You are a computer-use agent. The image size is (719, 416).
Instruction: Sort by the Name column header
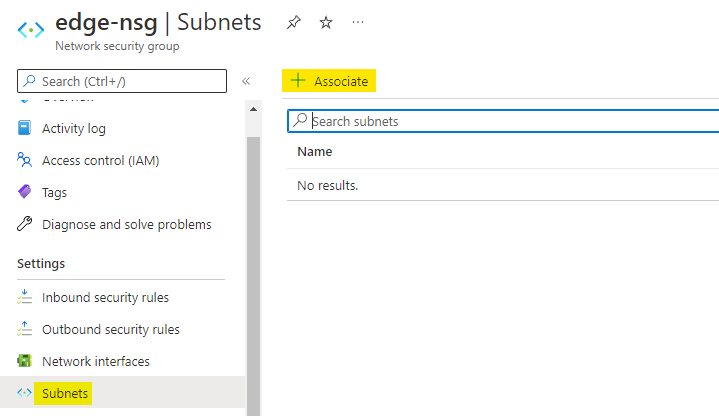click(315, 152)
